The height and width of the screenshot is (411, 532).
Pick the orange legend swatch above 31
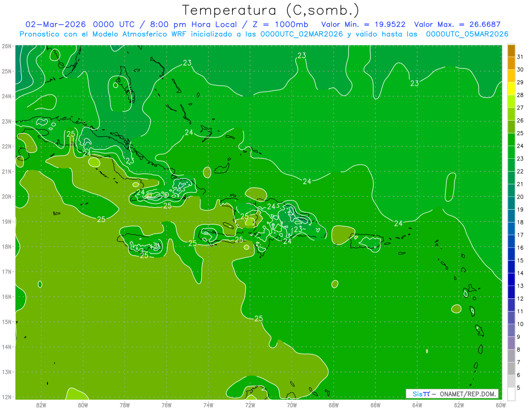512,51
